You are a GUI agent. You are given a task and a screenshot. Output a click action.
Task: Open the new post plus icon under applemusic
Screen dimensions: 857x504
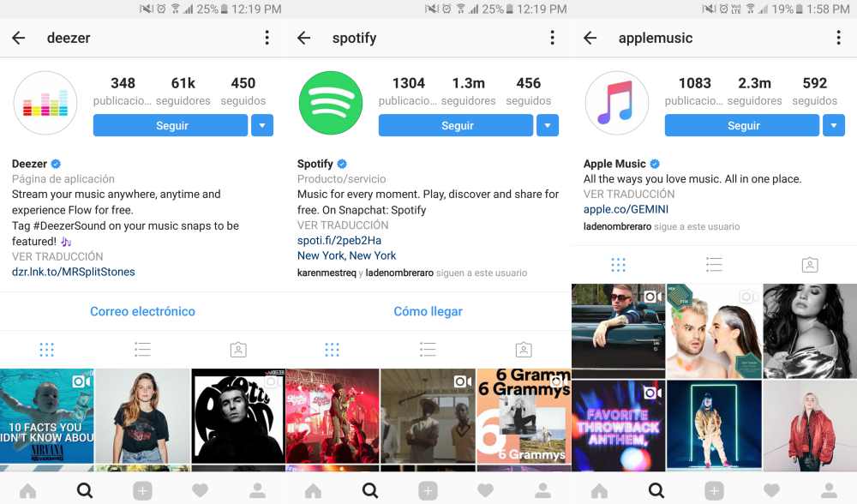[x=714, y=490]
